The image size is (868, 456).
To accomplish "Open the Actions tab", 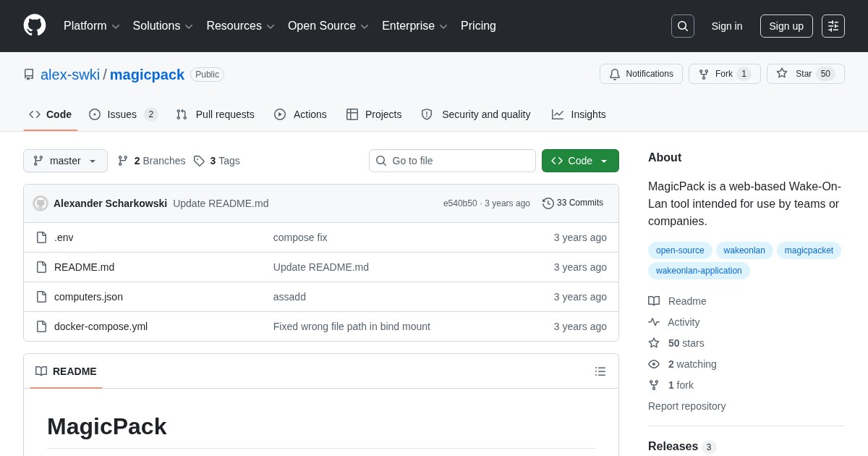I will coord(300,114).
